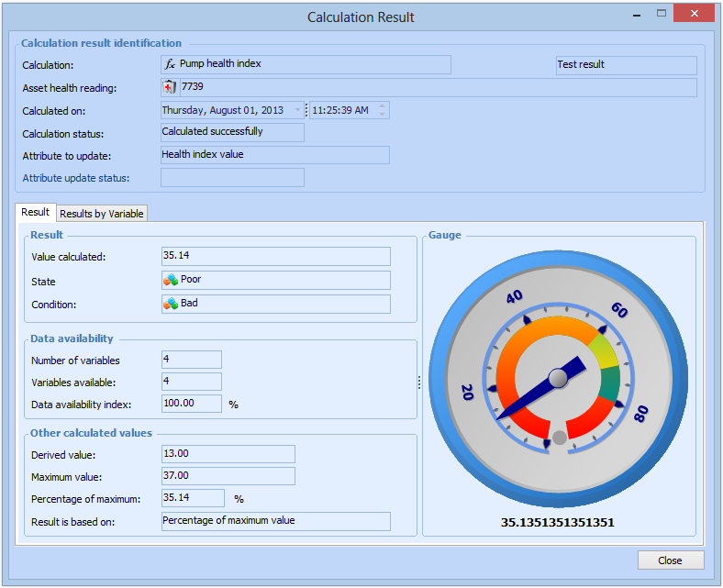
Task: Open the Calculated on date dropdown
Action: [296, 110]
